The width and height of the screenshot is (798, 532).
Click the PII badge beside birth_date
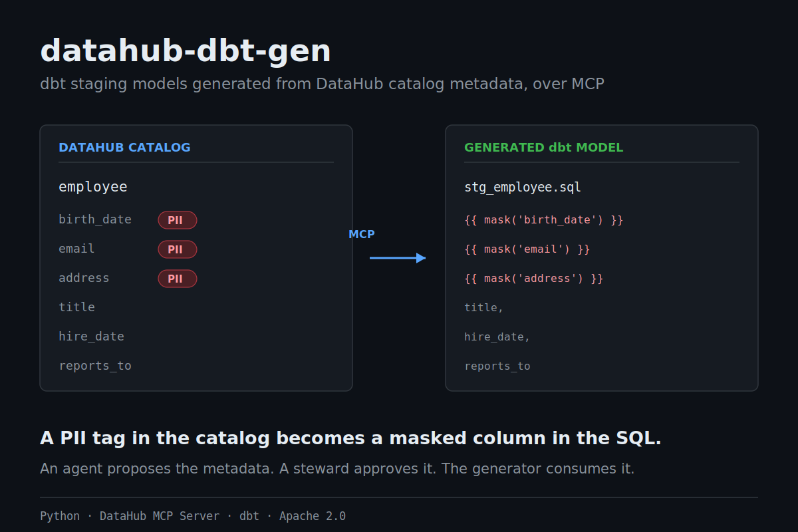click(x=178, y=220)
